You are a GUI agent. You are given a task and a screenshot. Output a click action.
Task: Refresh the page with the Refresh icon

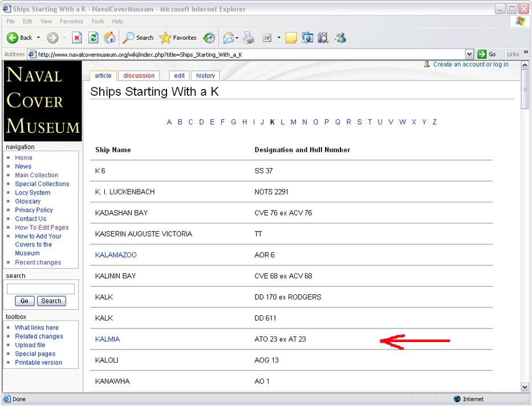pyautogui.click(x=94, y=38)
